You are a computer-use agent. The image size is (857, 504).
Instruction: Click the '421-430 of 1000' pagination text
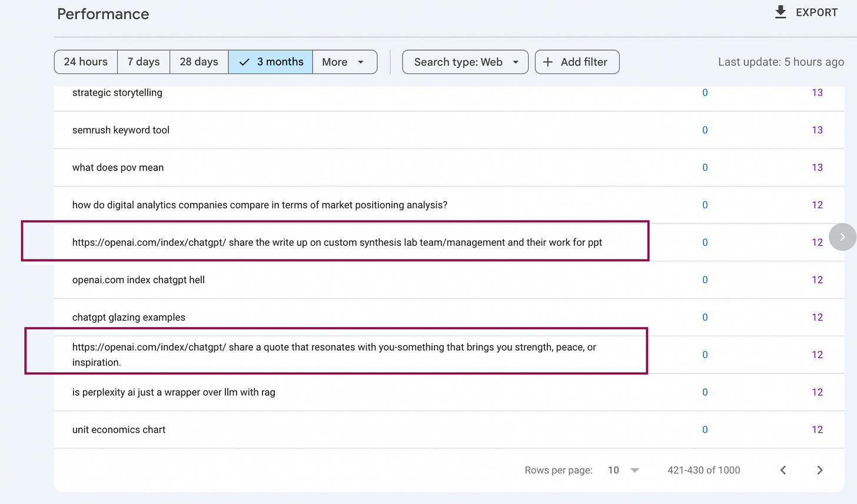coord(704,470)
